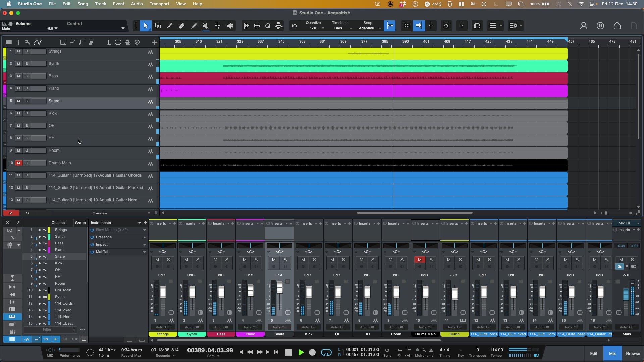Open the question mark help tool
Image resolution: width=644 pixels, height=362 pixels.
pyautogui.click(x=462, y=26)
